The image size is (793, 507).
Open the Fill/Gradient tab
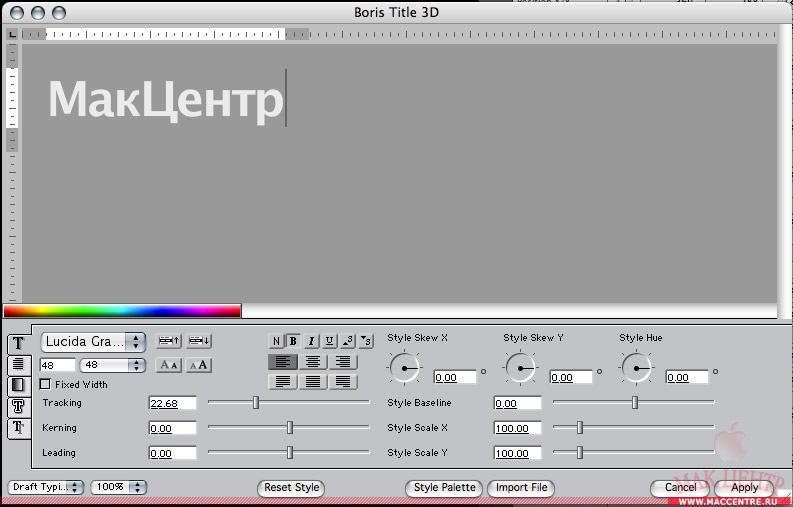click(x=18, y=386)
